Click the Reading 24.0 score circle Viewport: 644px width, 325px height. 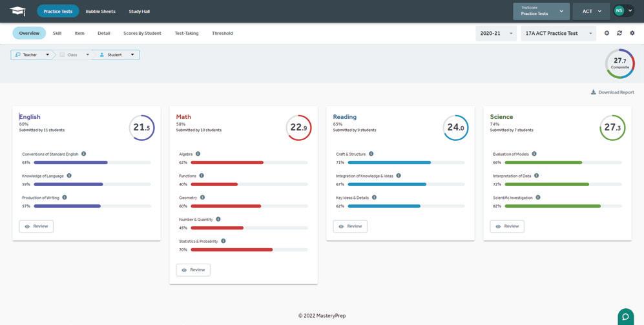coord(455,128)
